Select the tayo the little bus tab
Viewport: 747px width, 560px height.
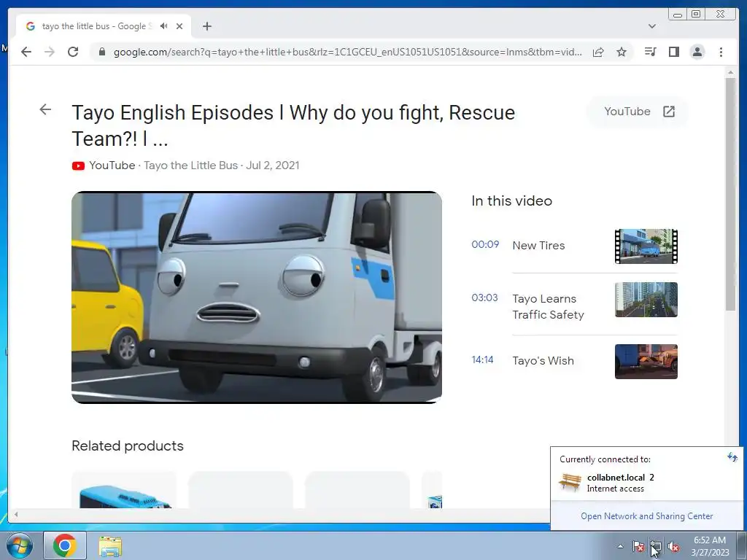(x=104, y=26)
